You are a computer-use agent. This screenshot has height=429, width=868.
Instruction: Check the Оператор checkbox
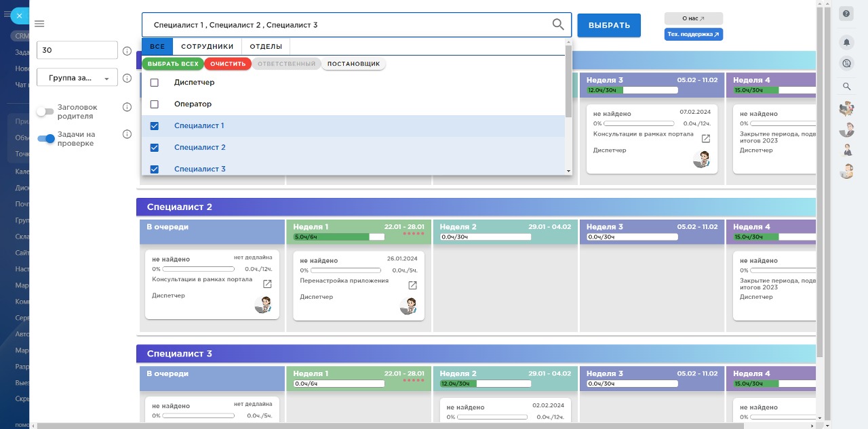154,104
